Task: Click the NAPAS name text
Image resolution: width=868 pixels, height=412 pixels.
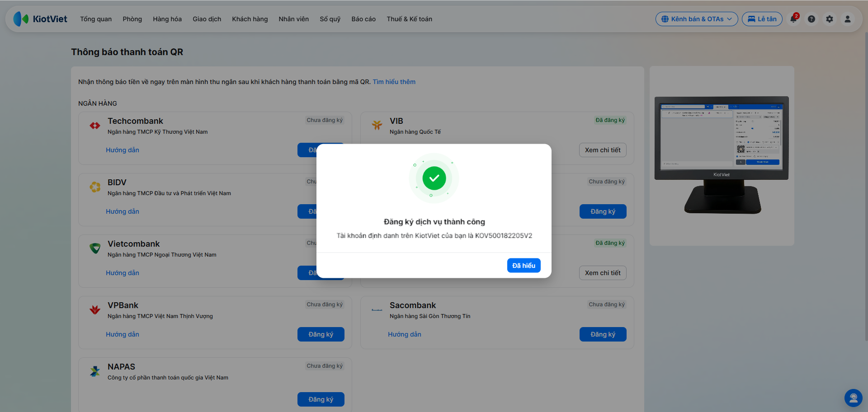Action: tap(121, 367)
